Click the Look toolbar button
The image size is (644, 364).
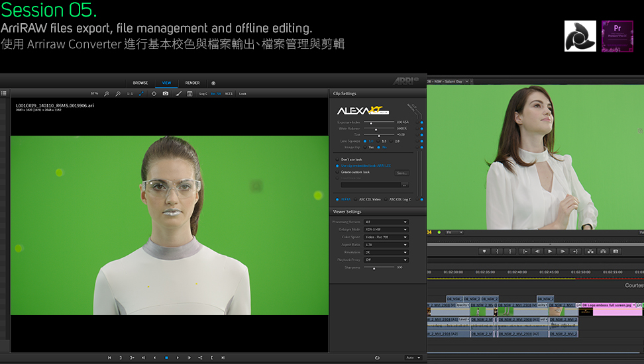coord(242,93)
